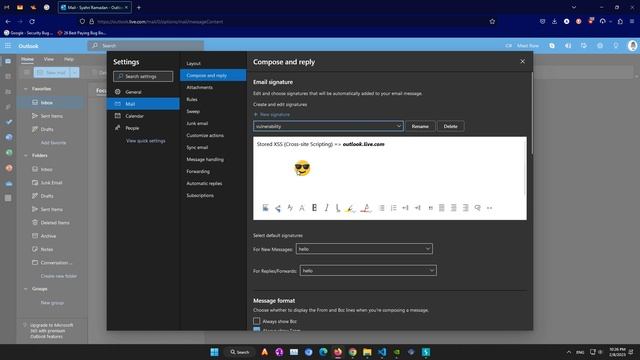Screen dimensions: 640x360
Task: Select General settings category
Action: pyautogui.click(x=143, y=92)
